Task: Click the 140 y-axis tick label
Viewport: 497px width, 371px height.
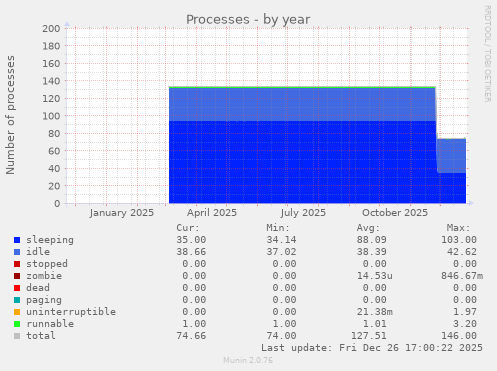Action: click(x=51, y=81)
